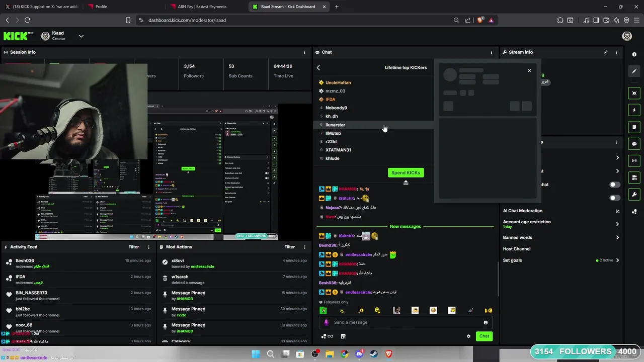Toggle second channel action switch
This screenshot has height=362, width=644.
point(615,198)
